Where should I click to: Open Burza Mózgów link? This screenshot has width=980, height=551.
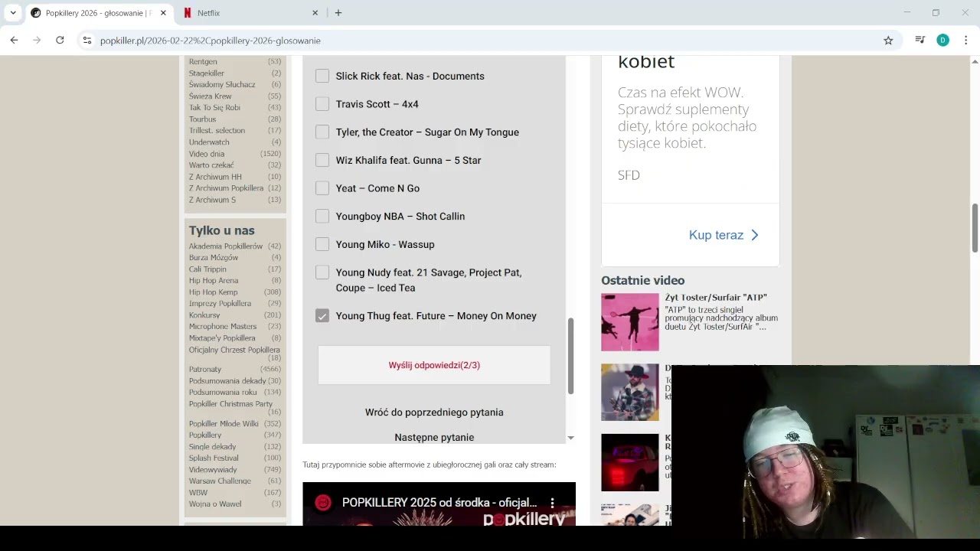pyautogui.click(x=214, y=257)
